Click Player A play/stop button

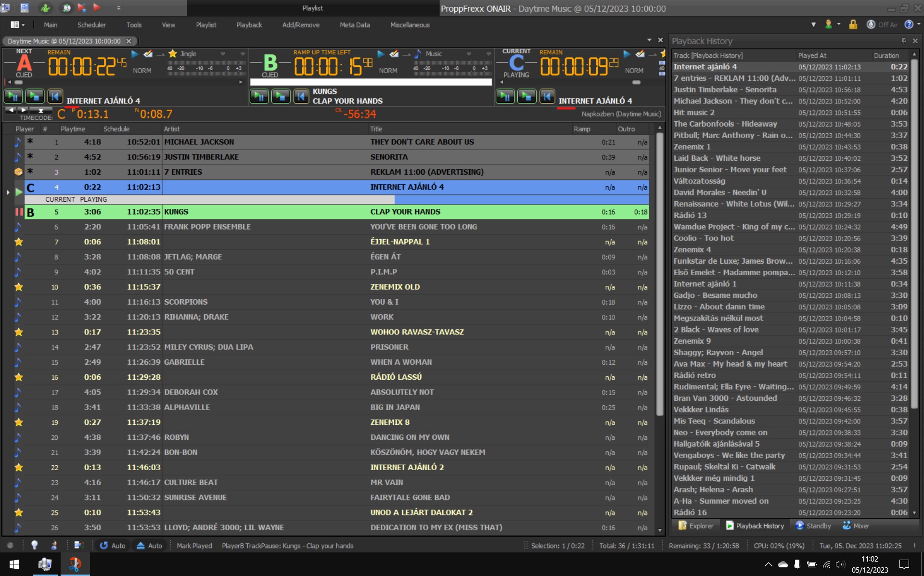[35, 96]
